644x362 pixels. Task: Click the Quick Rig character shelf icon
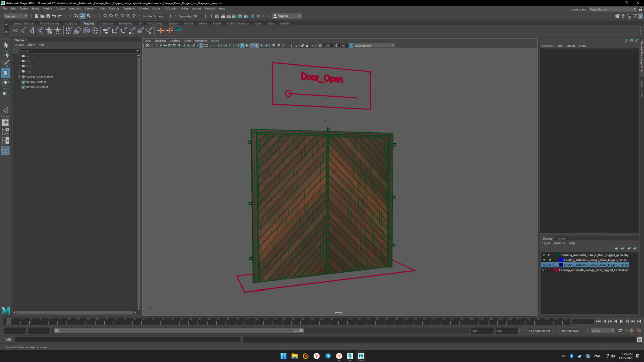pos(49,31)
